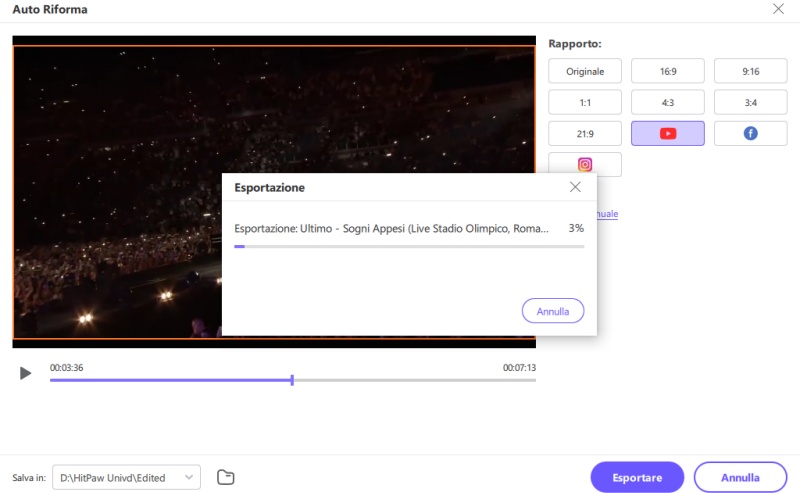800x493 pixels.
Task: Click the 3% export percentage
Action: 576,228
